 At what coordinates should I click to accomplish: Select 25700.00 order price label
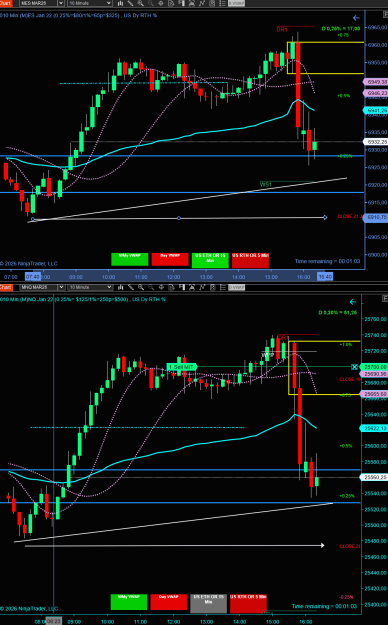[x=374, y=366]
